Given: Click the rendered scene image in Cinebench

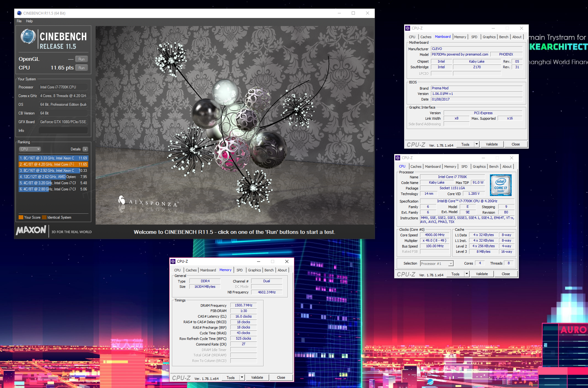Looking at the screenshot, I should 235,125.
